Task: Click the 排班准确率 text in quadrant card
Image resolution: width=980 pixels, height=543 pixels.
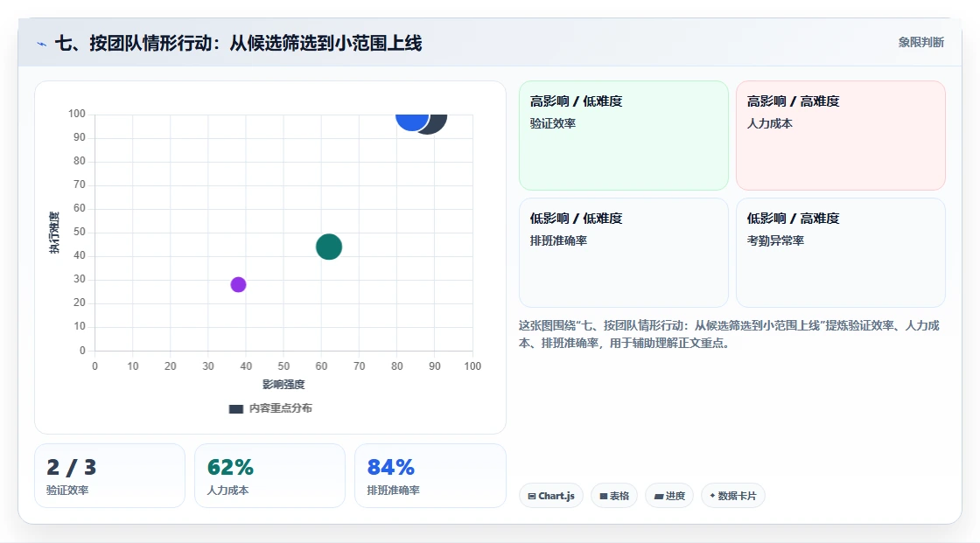Action: (559, 240)
